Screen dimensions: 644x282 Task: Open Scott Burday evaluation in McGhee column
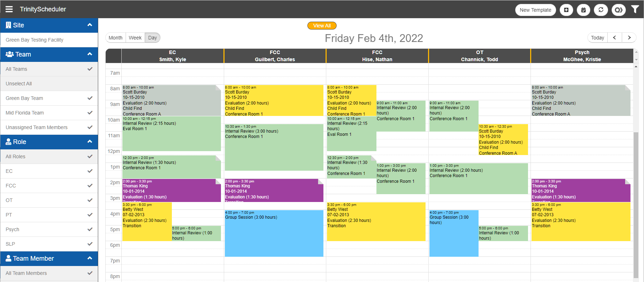click(x=581, y=100)
